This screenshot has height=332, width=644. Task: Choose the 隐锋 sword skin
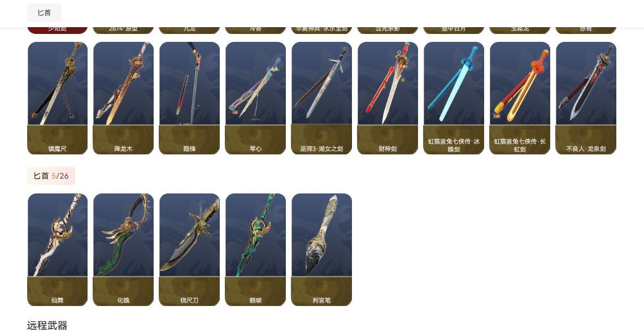pos(189,98)
